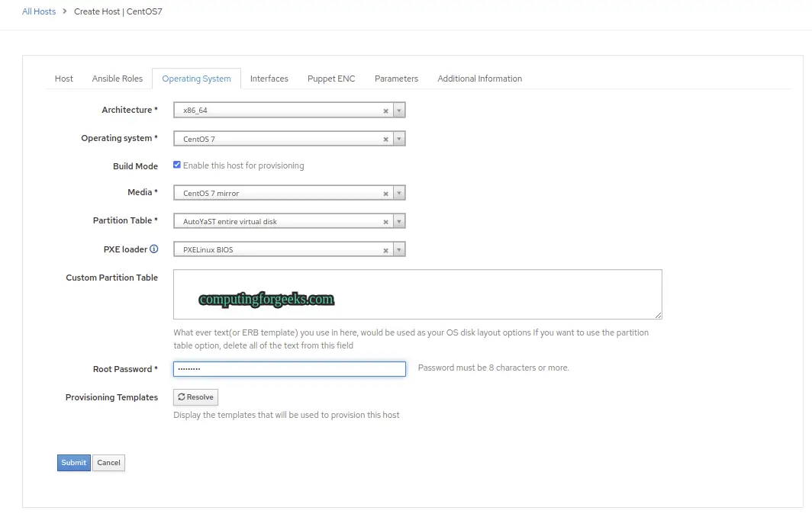This screenshot has width=812, height=517.
Task: Clear the Architecture x86_64 selection
Action: 386,111
